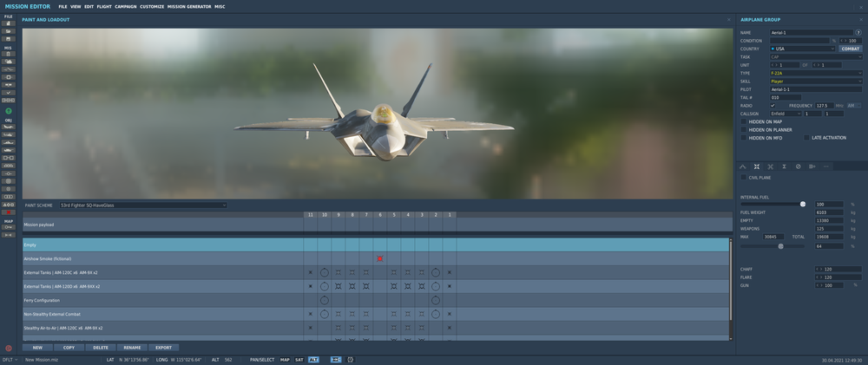Switch to MAP view mode
The image size is (868, 365).
285,360
